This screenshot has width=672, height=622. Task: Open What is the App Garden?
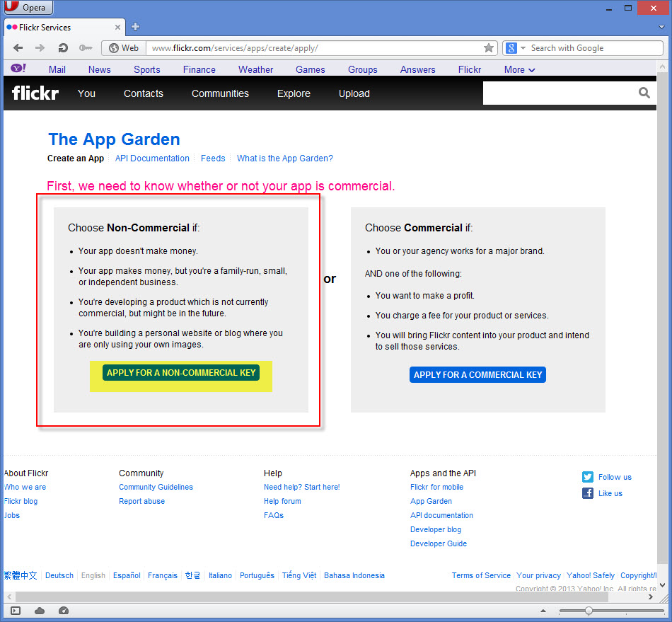[285, 159]
